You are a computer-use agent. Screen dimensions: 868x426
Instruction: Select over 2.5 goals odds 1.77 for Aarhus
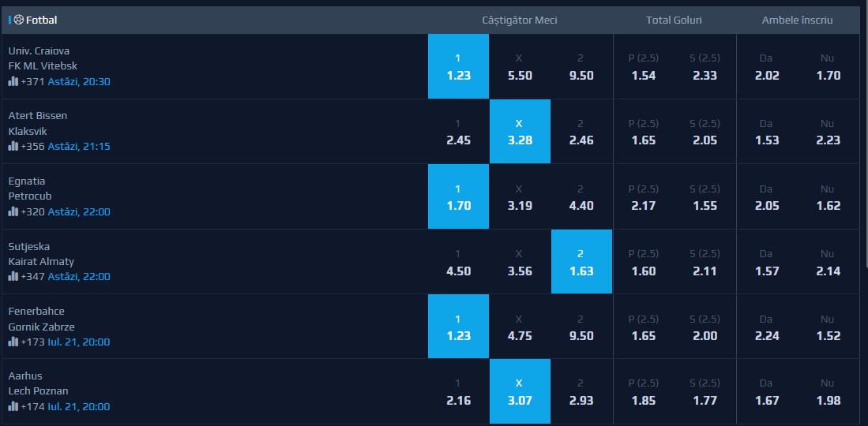coord(705,392)
